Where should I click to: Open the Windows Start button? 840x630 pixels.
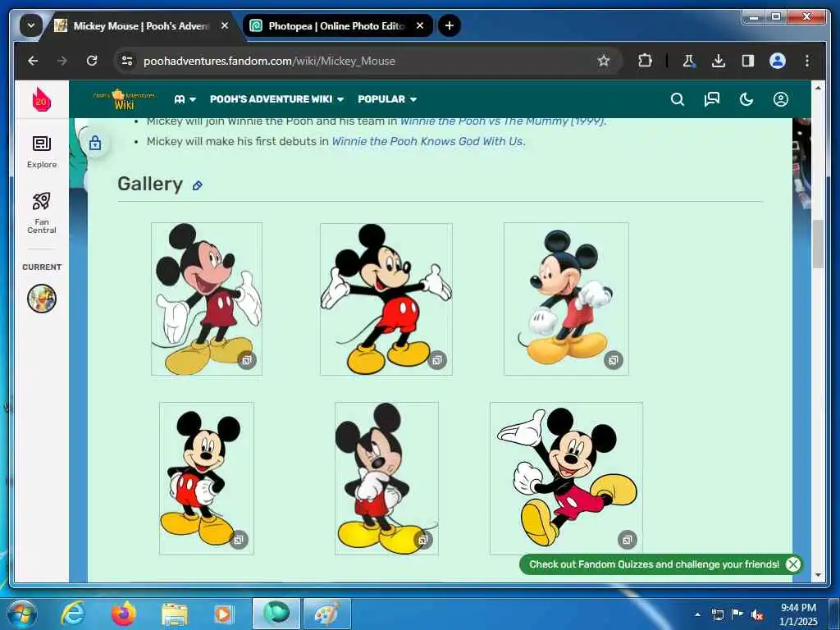21,614
